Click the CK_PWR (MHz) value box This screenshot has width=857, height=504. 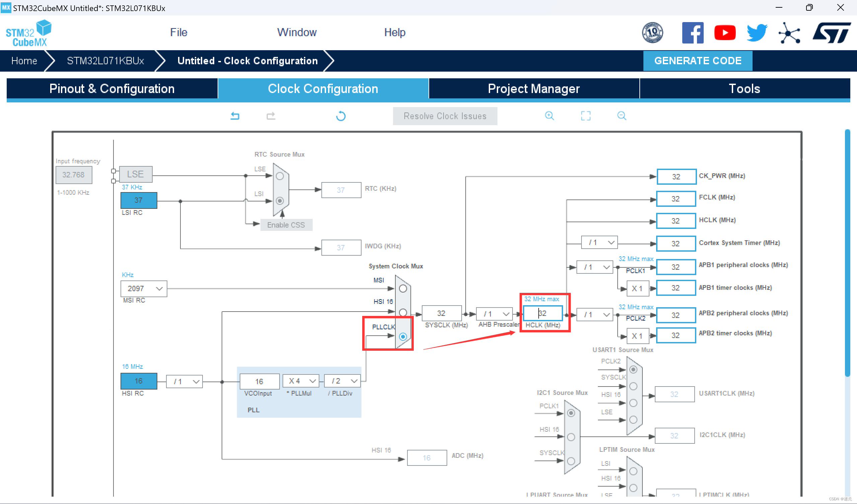coord(677,176)
